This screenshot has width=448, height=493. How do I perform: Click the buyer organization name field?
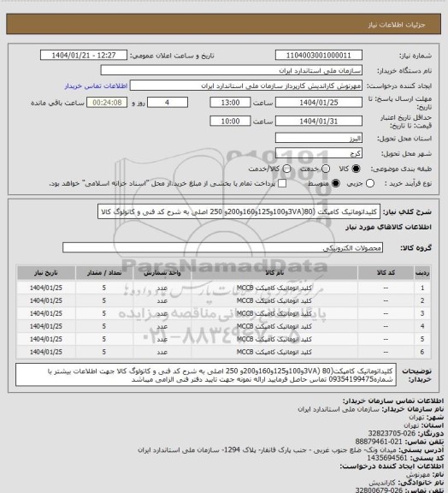click(x=231, y=70)
